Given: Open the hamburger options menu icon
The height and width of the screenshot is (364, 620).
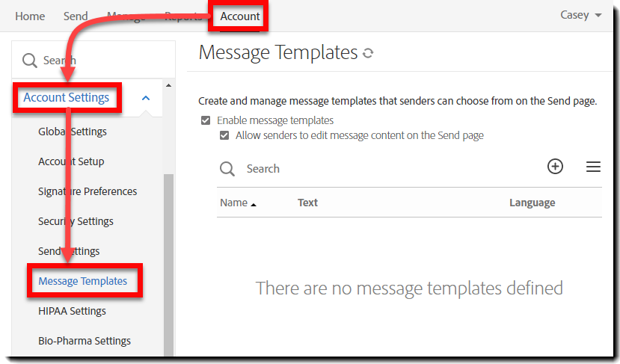Looking at the screenshot, I should pos(593,167).
